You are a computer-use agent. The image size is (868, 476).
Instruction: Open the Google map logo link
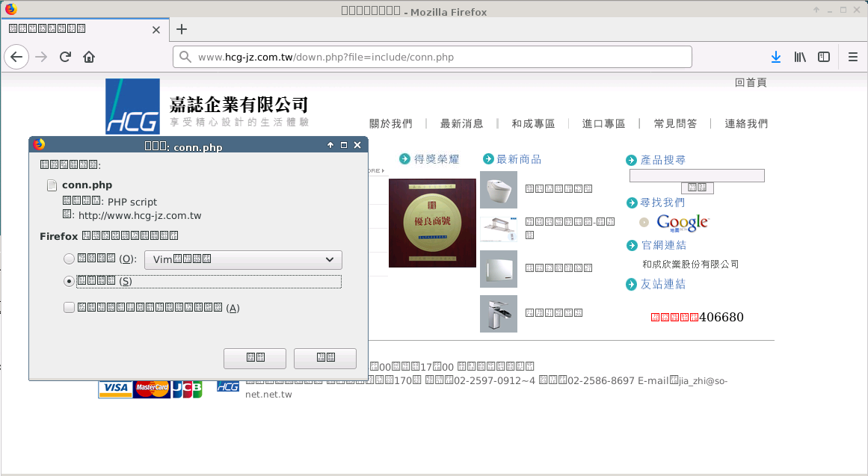click(x=682, y=223)
